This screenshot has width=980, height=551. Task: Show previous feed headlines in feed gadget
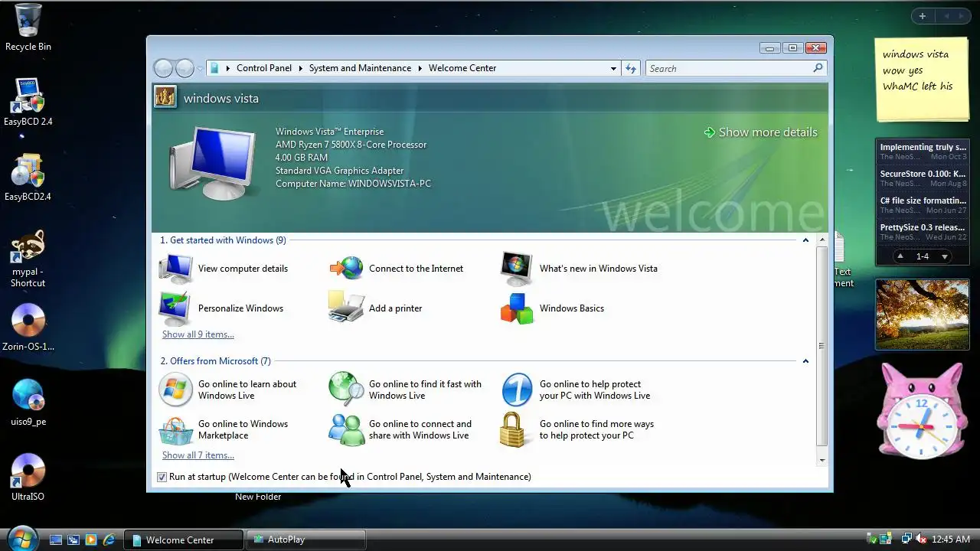900,256
